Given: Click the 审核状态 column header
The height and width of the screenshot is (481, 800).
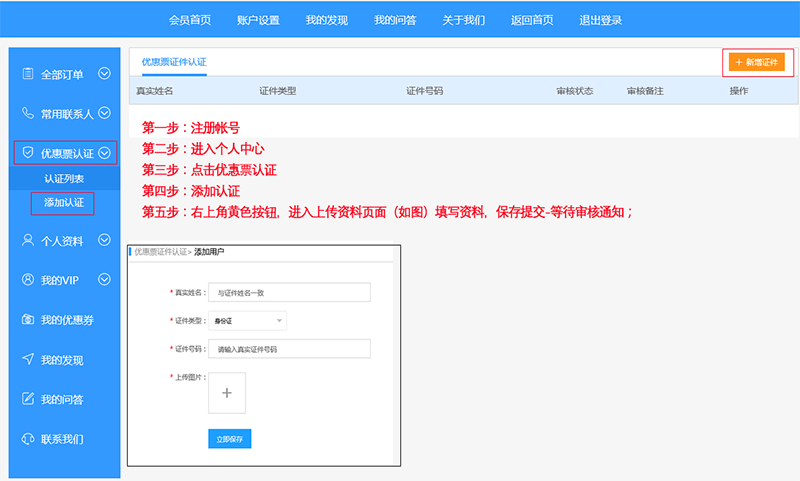Looking at the screenshot, I should (x=575, y=91).
